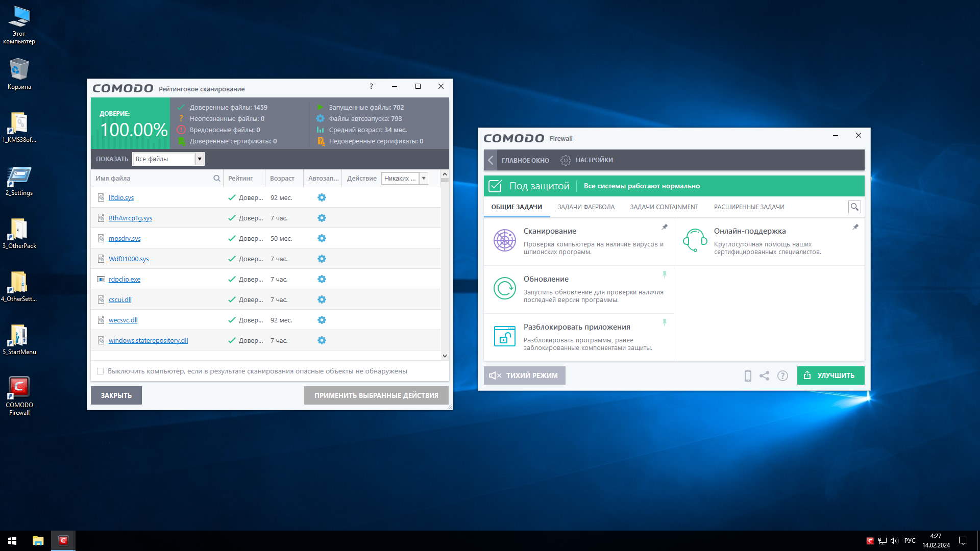Click the file list vertical scrollbar down arrow
Image resolution: width=980 pixels, height=551 pixels.
pyautogui.click(x=445, y=356)
